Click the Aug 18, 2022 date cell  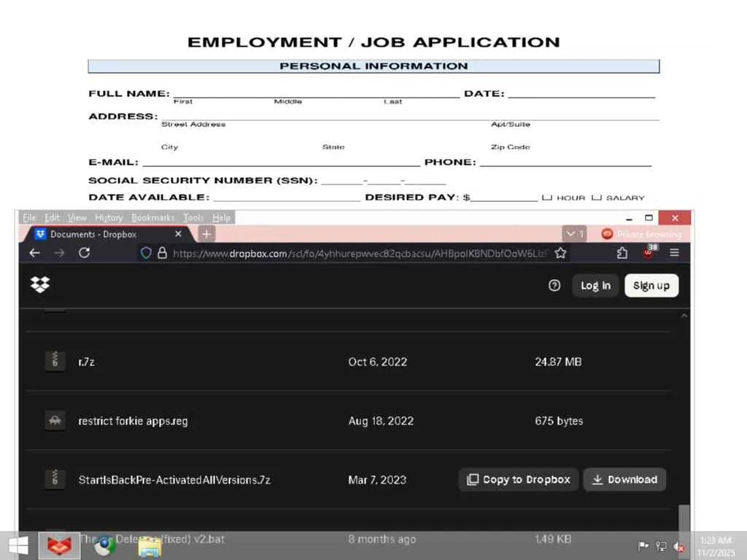381,421
